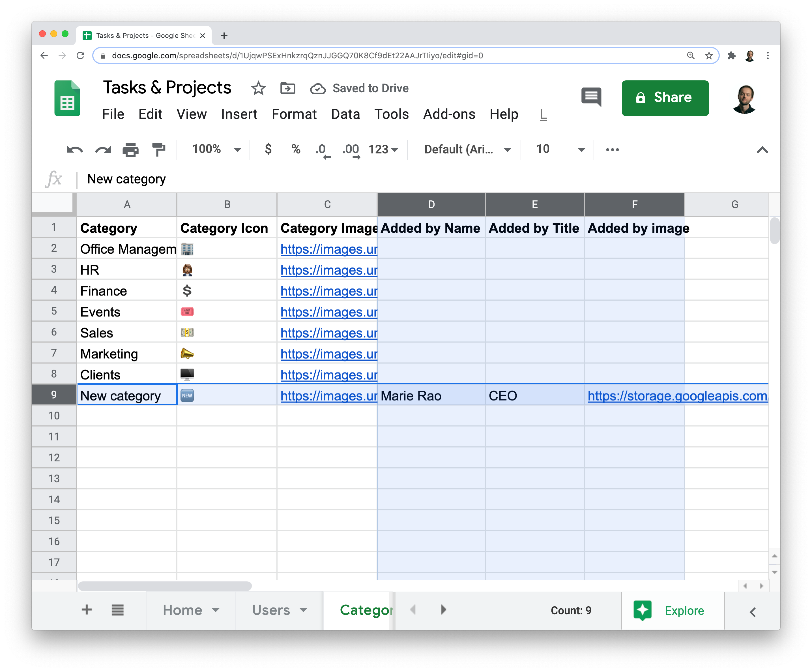Open the all sheets list icon
The height and width of the screenshot is (672, 812).
click(x=117, y=610)
